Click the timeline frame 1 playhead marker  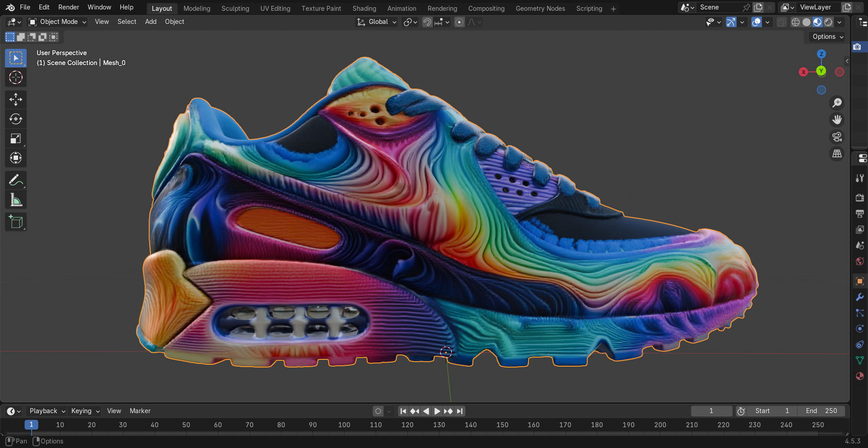[x=31, y=424]
